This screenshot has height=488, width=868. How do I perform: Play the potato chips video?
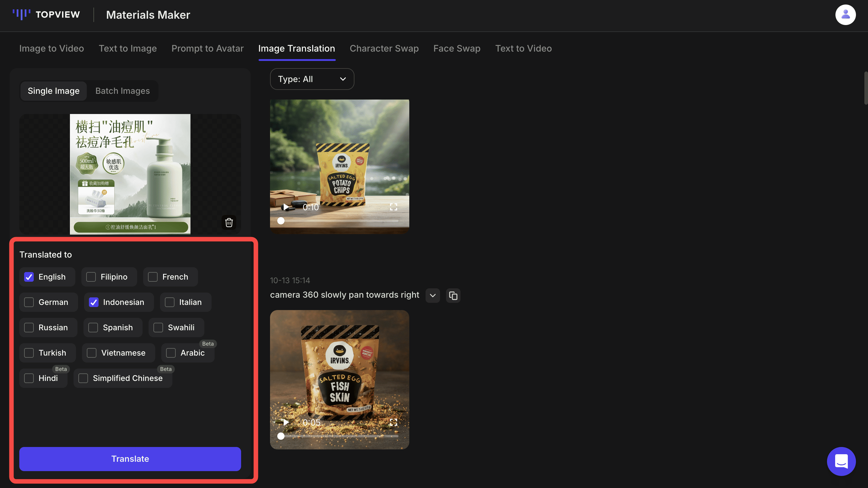click(x=286, y=207)
